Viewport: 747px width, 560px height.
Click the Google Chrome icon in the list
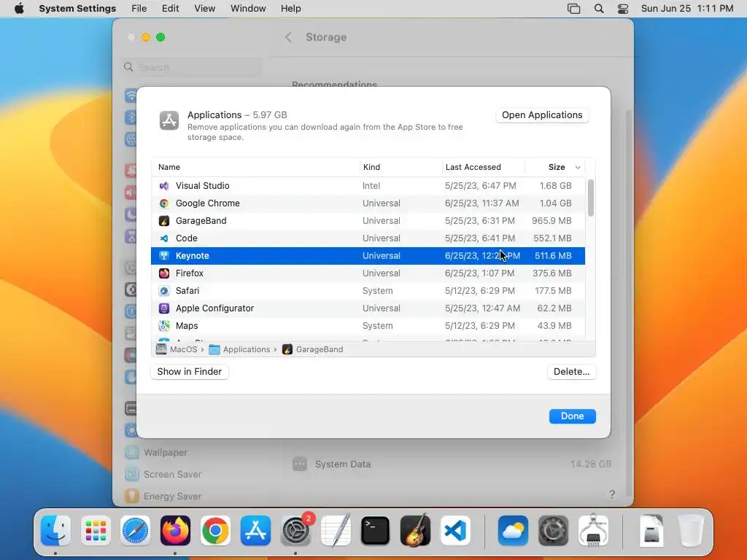pos(164,203)
